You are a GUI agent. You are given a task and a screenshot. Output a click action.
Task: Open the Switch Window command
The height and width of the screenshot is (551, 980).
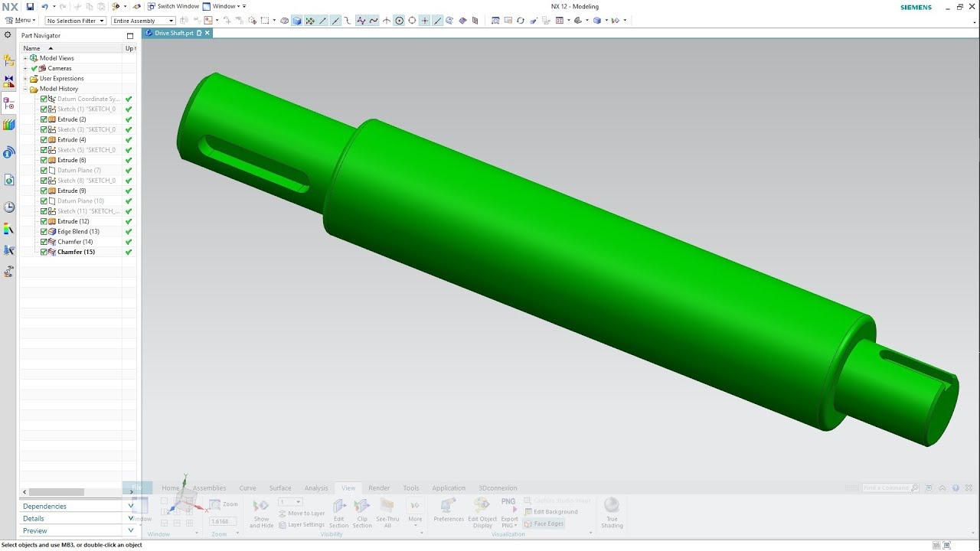173,6
